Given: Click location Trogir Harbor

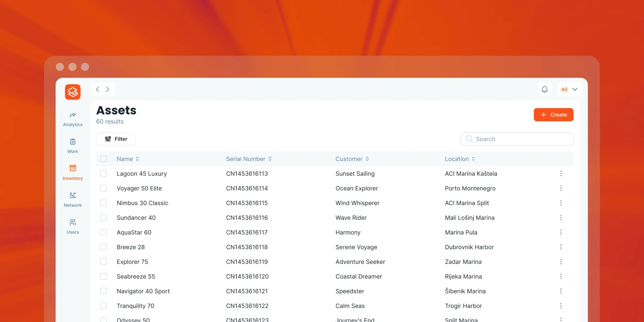Looking at the screenshot, I should click(x=463, y=306).
